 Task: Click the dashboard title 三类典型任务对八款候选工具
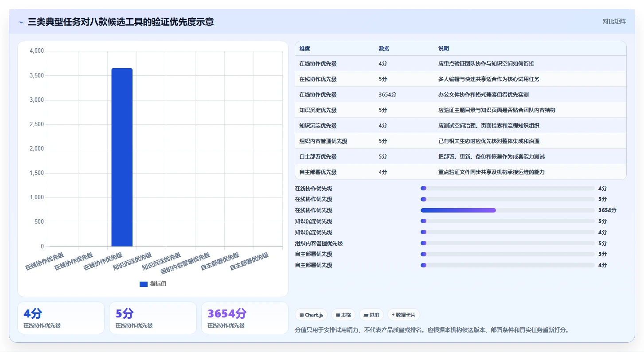(x=121, y=22)
